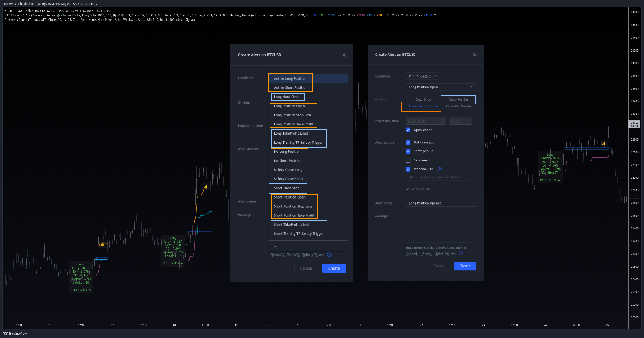Click Create in left alert dialog
This screenshot has height=338, width=644.
pyautogui.click(x=334, y=268)
